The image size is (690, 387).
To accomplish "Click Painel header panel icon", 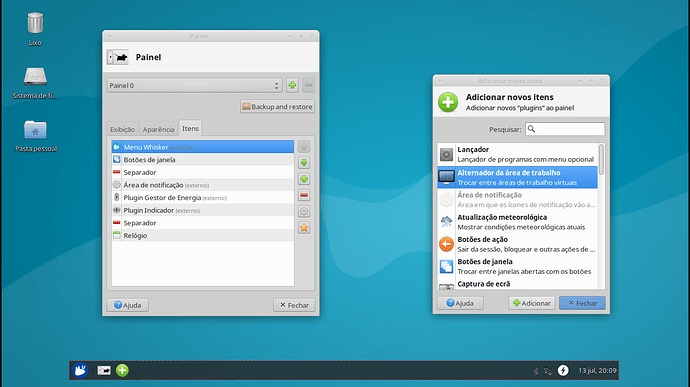I will pyautogui.click(x=117, y=57).
